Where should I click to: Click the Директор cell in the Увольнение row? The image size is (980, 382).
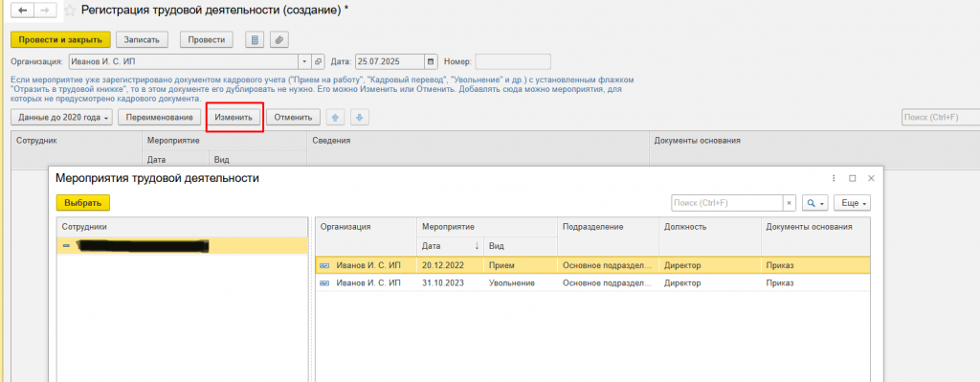(x=709, y=283)
